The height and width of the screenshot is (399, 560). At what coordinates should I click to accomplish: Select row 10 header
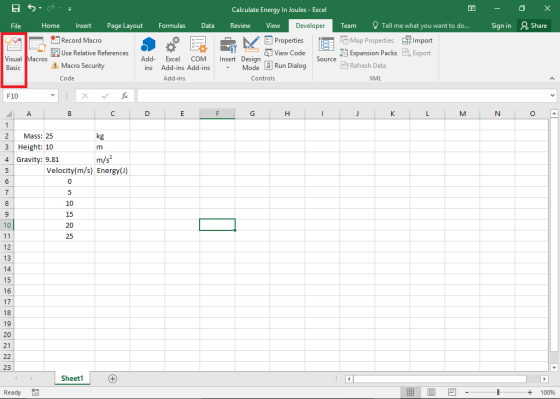click(7, 225)
